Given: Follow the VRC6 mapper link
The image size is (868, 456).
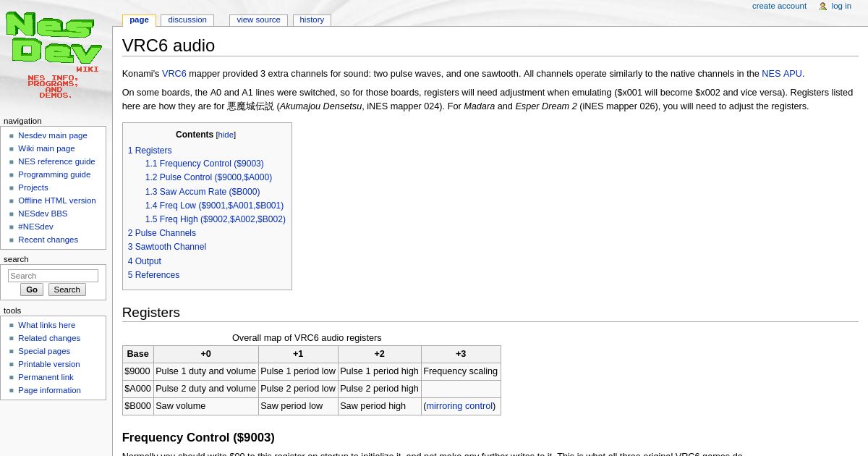Looking at the screenshot, I should (174, 74).
